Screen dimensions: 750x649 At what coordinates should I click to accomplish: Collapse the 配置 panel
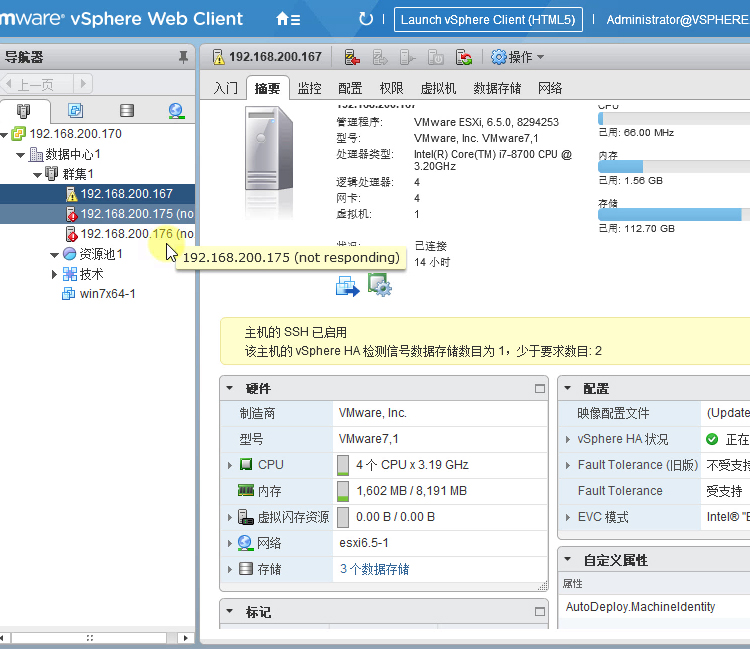pos(567,388)
